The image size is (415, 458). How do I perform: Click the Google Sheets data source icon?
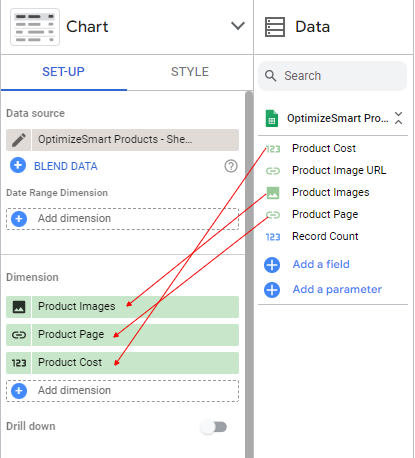272,118
